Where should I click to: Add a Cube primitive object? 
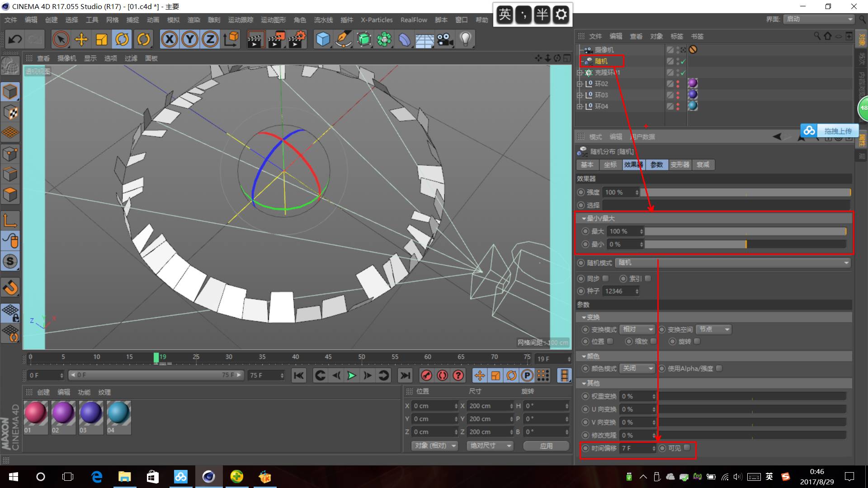point(323,40)
